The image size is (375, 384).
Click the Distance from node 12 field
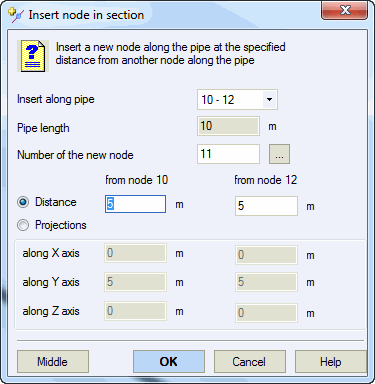coord(266,206)
